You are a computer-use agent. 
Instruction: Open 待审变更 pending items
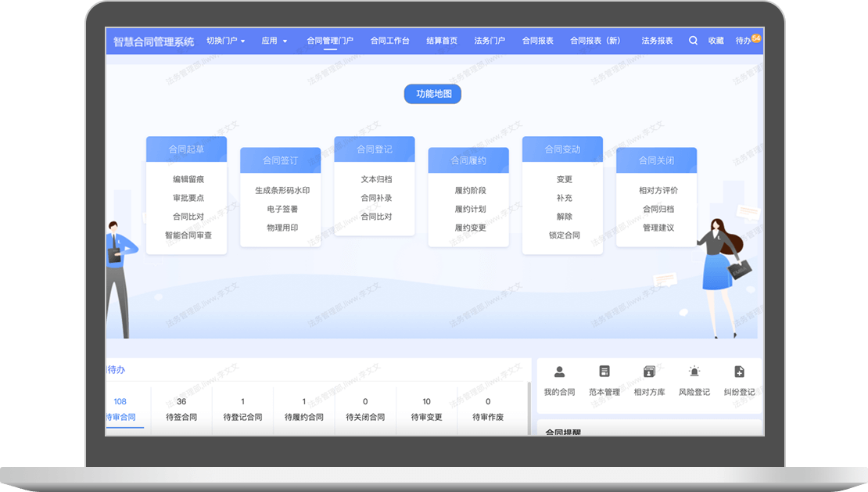(x=426, y=409)
